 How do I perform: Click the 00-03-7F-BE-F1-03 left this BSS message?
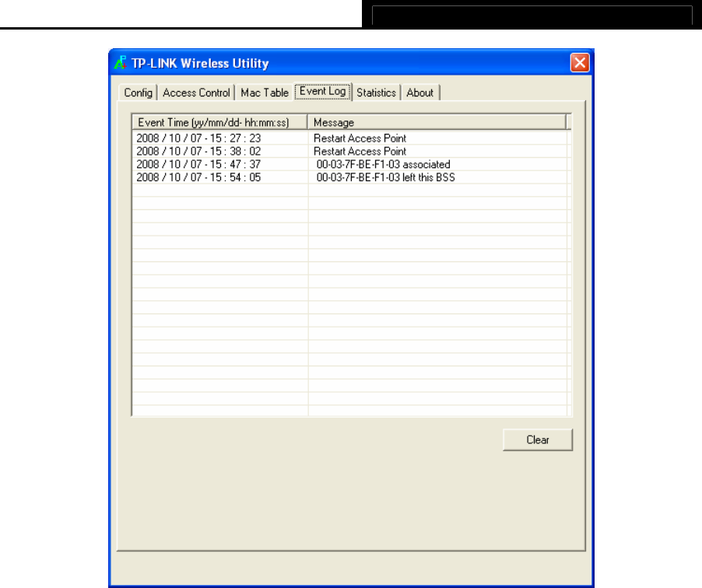tap(385, 177)
